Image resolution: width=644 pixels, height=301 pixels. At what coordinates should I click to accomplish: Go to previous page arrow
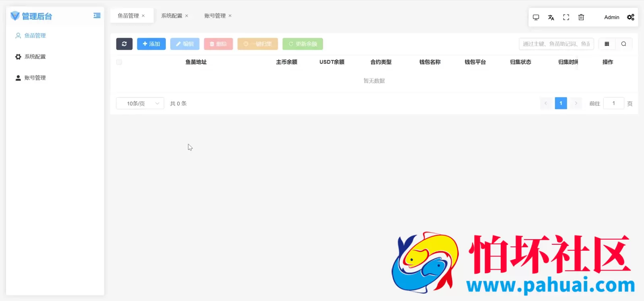(546, 103)
